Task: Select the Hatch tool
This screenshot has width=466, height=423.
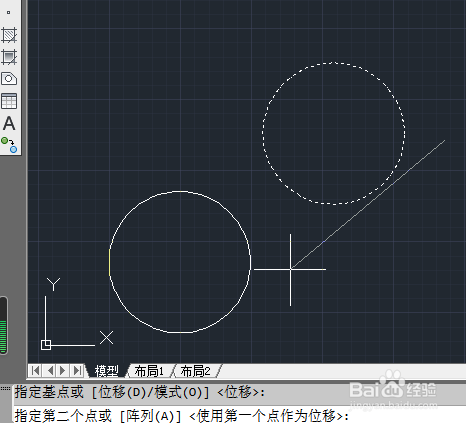Action: point(9,35)
